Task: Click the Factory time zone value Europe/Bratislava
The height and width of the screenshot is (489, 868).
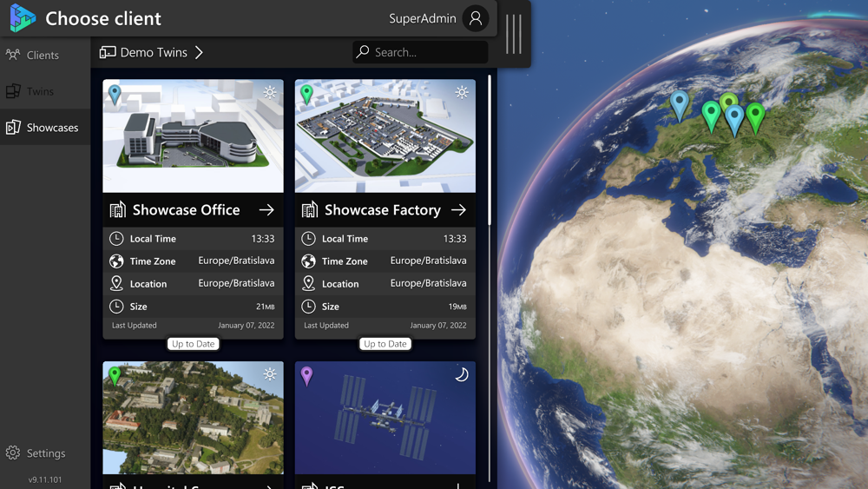Action: click(x=429, y=261)
